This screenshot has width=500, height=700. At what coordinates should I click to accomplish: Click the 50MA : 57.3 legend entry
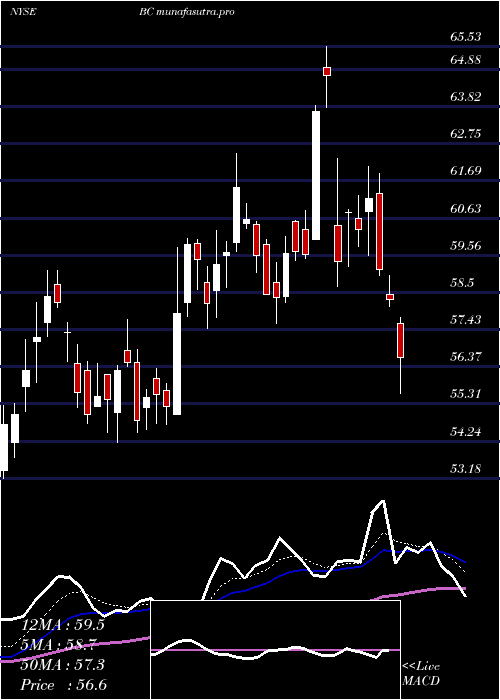tap(63, 664)
